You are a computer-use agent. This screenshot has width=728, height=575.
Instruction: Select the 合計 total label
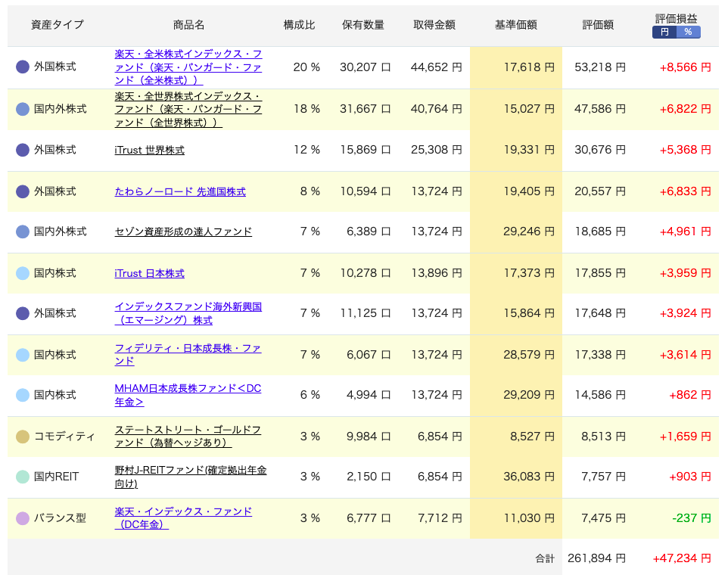click(545, 559)
